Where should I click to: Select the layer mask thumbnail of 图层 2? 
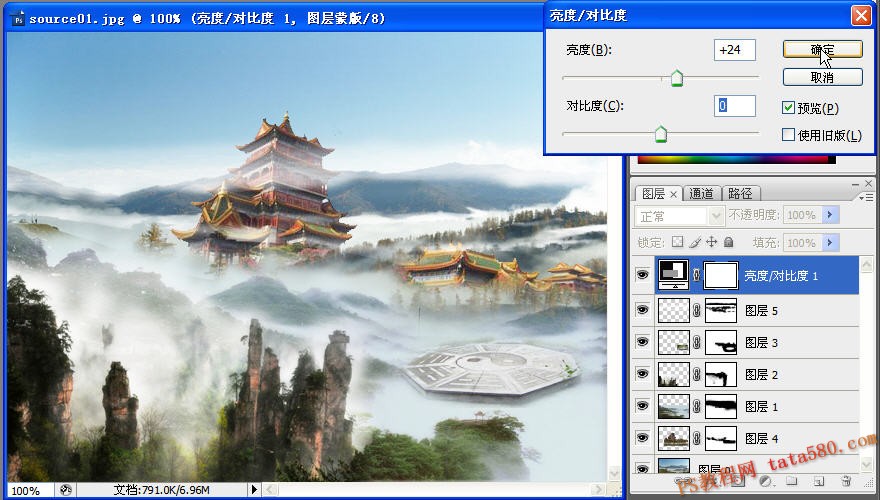click(x=721, y=374)
